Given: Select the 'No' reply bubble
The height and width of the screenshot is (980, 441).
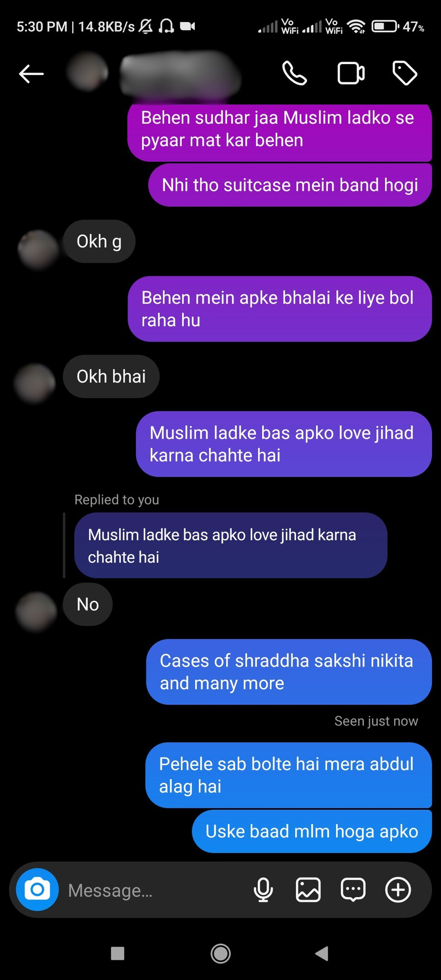Looking at the screenshot, I should click(x=88, y=604).
